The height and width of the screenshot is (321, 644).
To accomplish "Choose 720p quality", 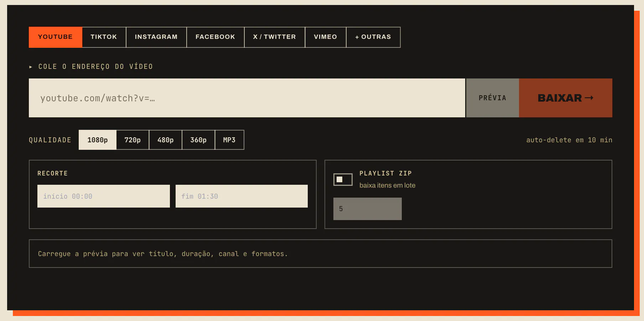I will (133, 140).
